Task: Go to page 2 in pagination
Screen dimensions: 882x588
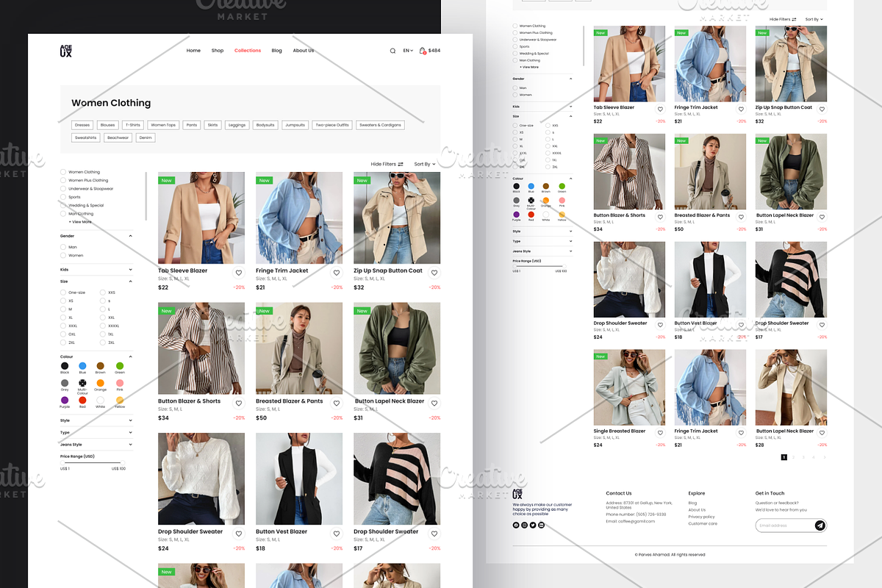Action: coord(794,457)
